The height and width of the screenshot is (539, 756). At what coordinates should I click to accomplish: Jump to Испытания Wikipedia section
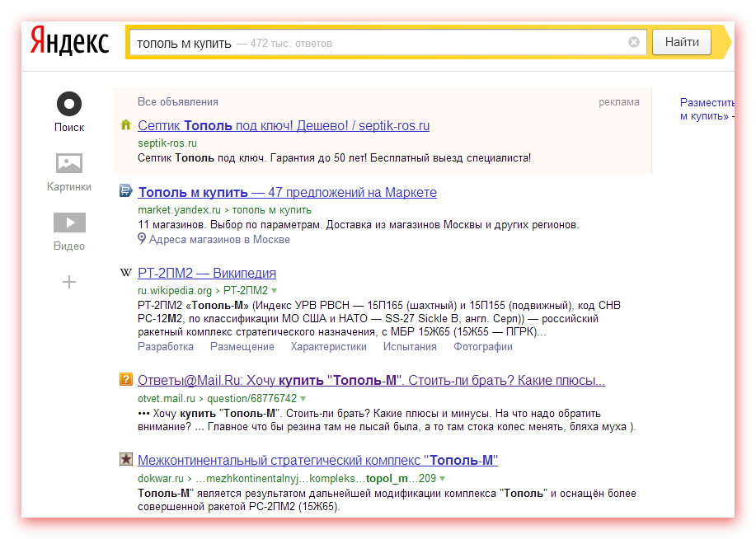pyautogui.click(x=410, y=347)
